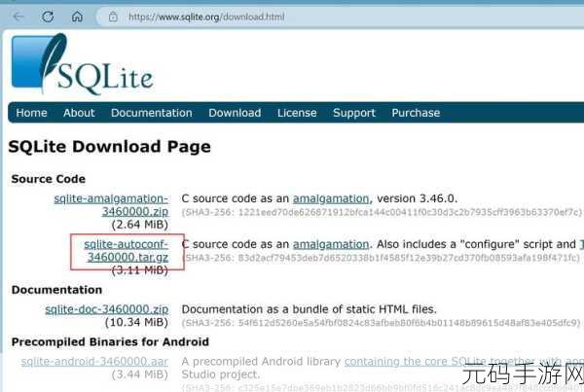The height and width of the screenshot is (392, 584).
Task: Click SHA3-256 hash starting with 54f612d
Action: [x=382, y=323]
